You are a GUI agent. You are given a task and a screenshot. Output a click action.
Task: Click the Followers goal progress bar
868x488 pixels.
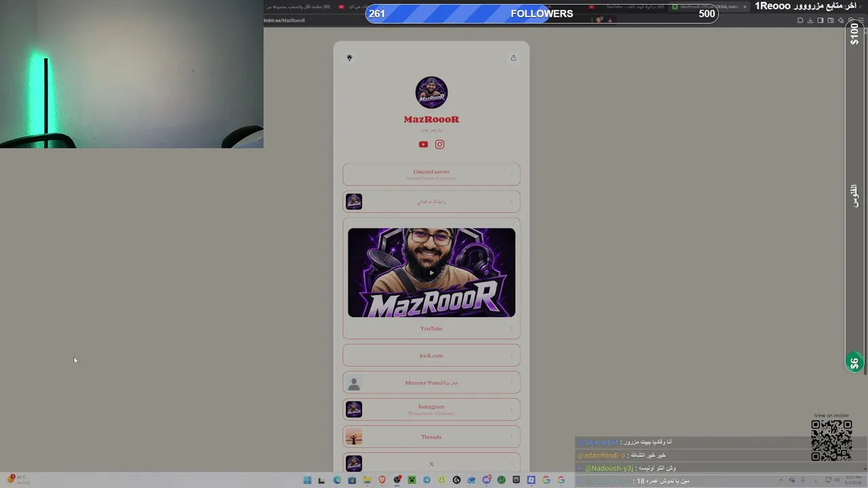pos(542,14)
